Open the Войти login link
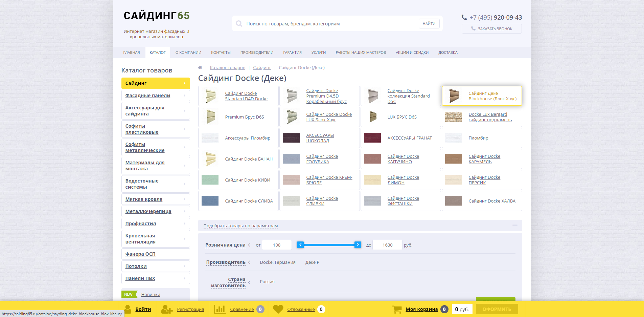Image resolution: width=644 pixels, height=317 pixels. 143,309
